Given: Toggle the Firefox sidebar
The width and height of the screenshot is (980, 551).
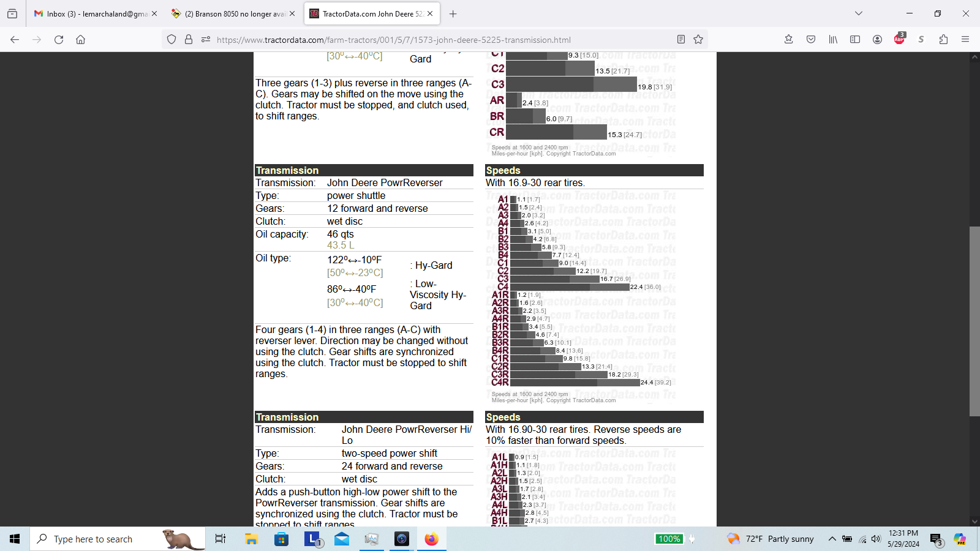Looking at the screenshot, I should pos(855,39).
